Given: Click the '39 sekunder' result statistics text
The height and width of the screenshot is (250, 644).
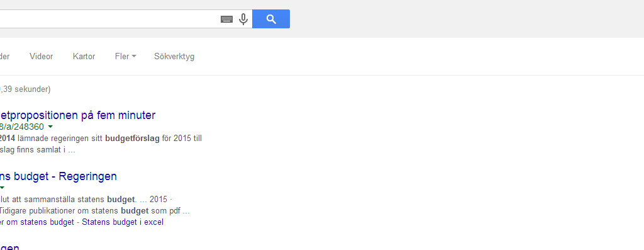Looking at the screenshot, I should tap(25, 89).
